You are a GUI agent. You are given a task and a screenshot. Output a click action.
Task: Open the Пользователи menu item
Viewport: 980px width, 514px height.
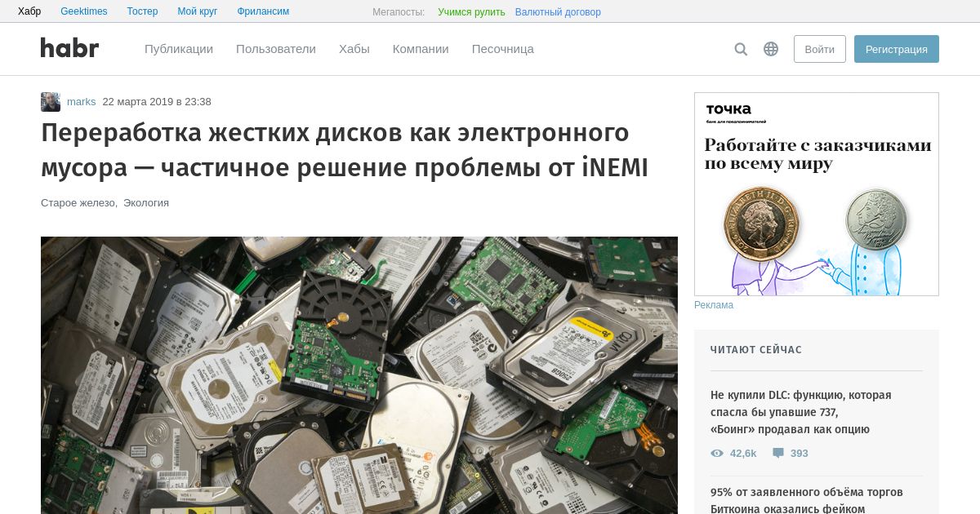coord(276,49)
